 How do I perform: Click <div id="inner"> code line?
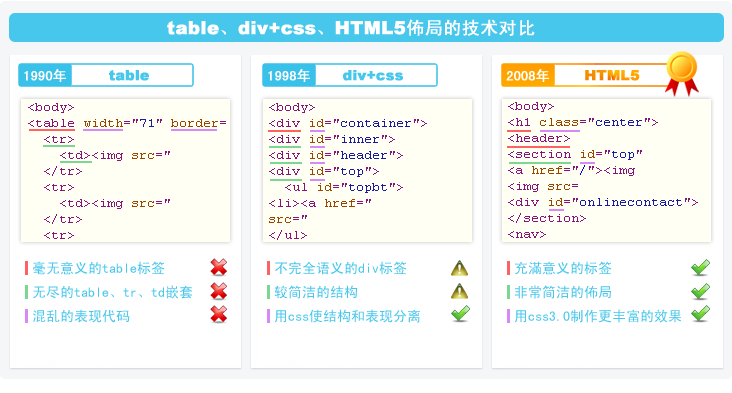coord(332,139)
